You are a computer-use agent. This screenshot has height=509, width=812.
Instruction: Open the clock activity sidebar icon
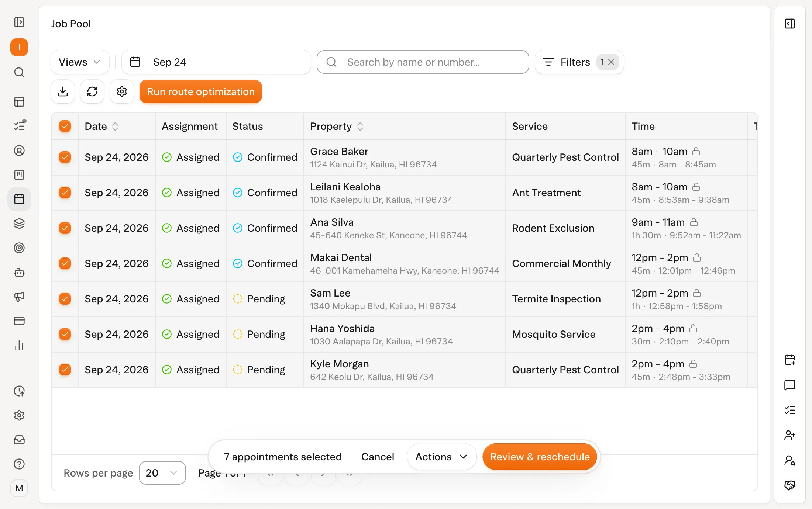click(19, 391)
